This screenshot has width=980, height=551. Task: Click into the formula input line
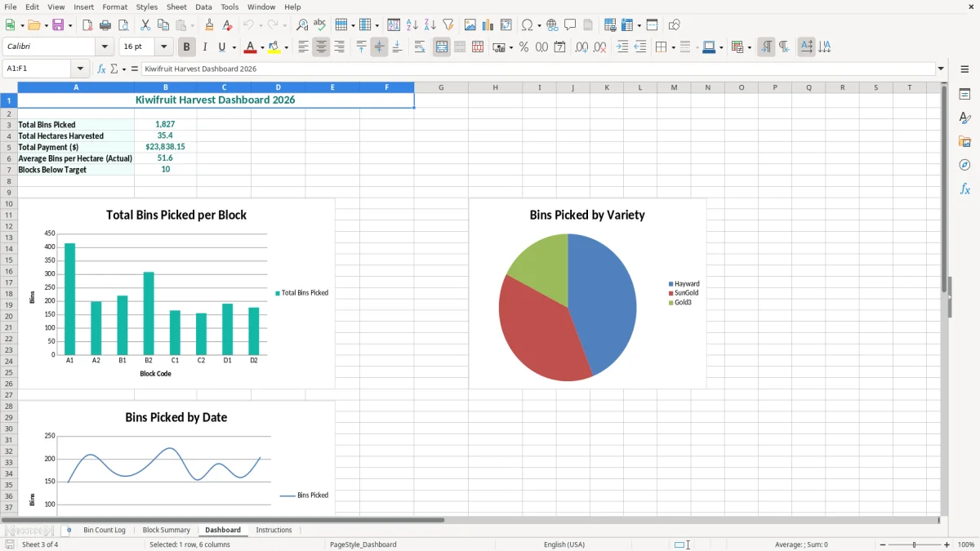(x=538, y=69)
